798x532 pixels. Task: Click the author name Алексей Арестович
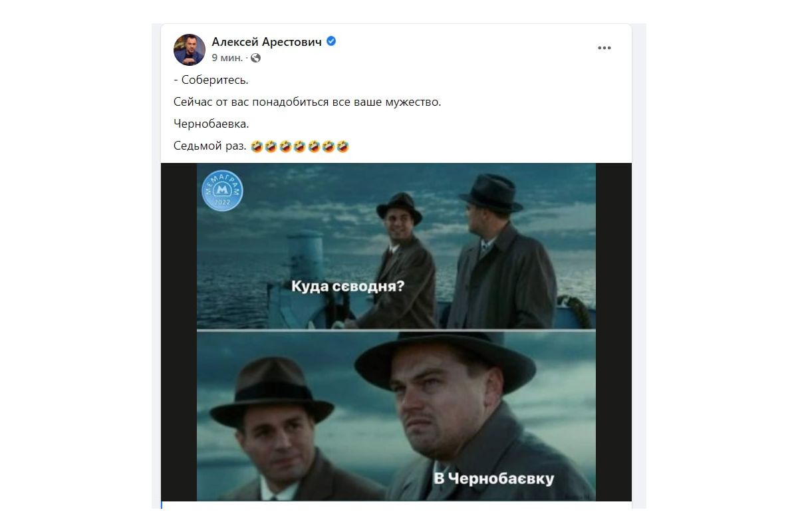[x=267, y=42]
